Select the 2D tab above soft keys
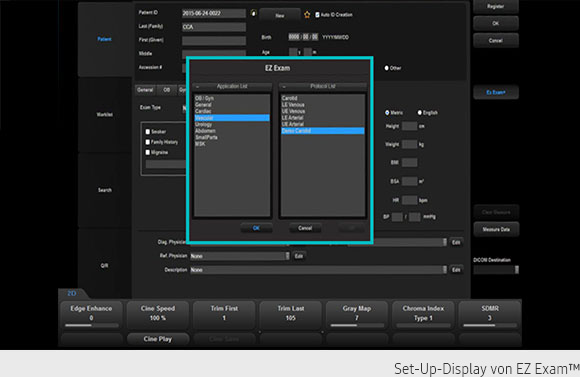This screenshot has height=377, width=580. pos(72,293)
